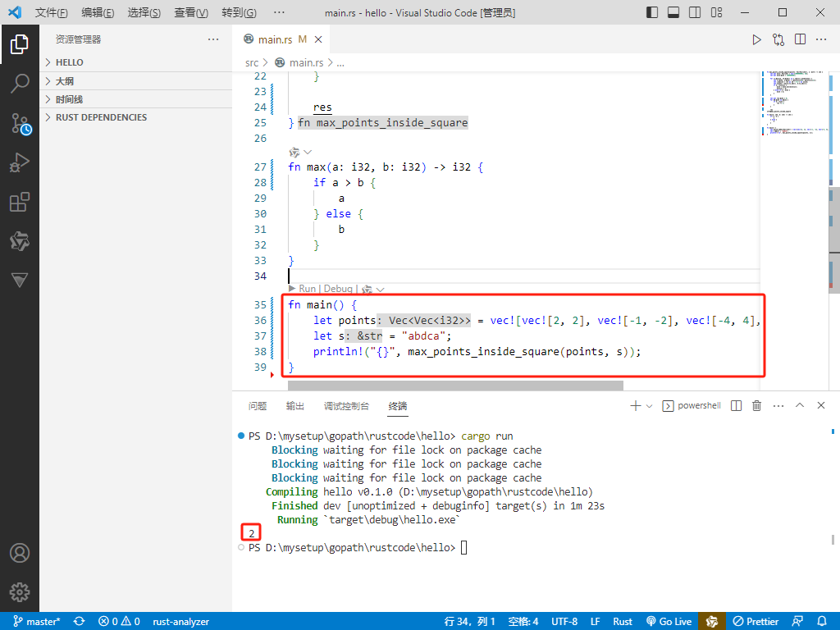
Task: Expand the HELLO folder section
Action: coord(136,62)
